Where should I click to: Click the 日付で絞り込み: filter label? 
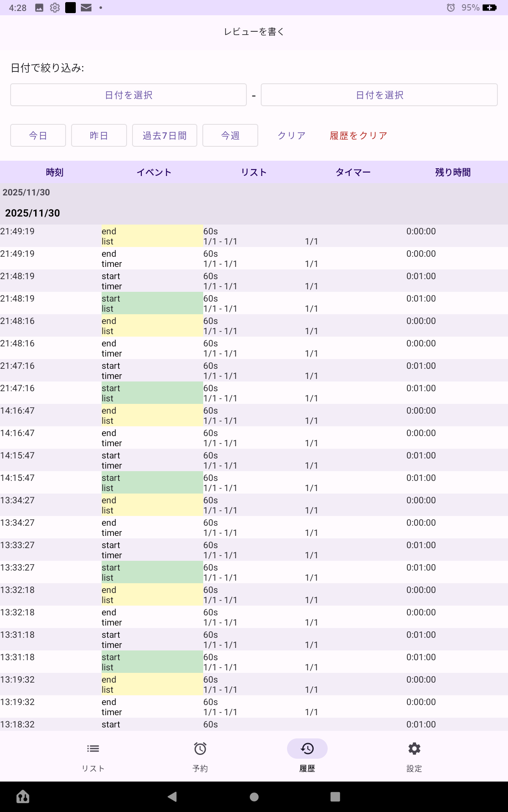click(47, 68)
